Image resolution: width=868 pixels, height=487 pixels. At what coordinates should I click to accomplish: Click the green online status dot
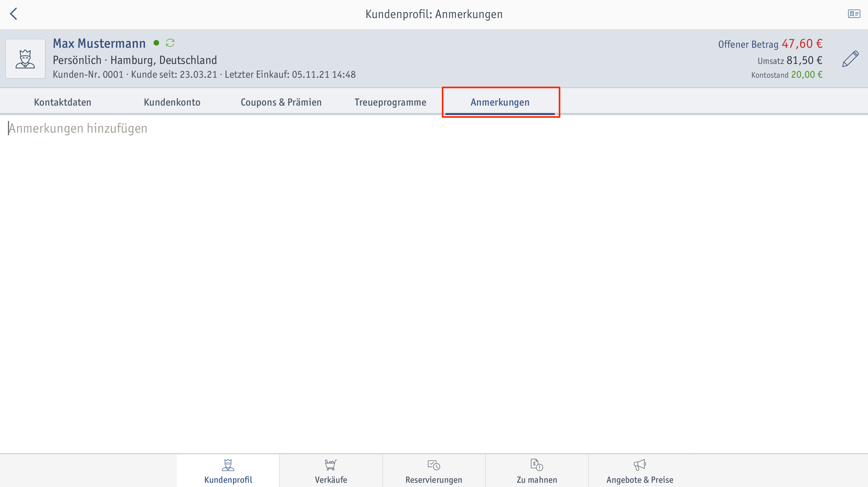pyautogui.click(x=156, y=43)
